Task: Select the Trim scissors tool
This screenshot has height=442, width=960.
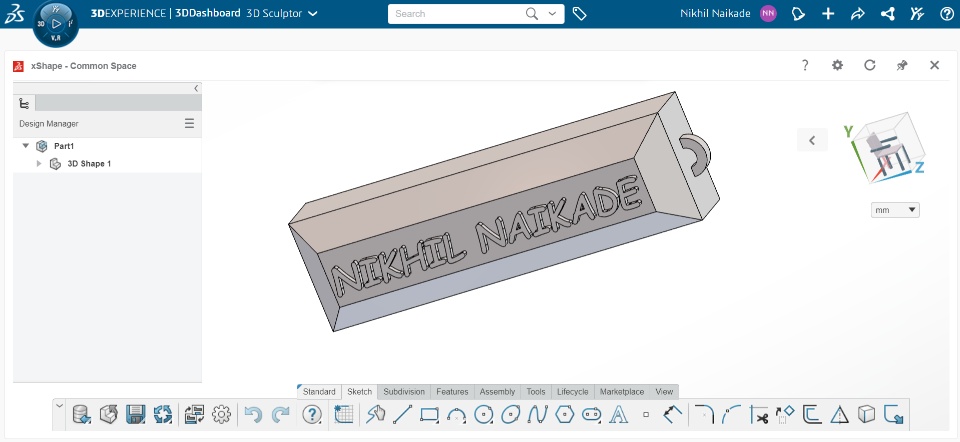Action: point(759,414)
